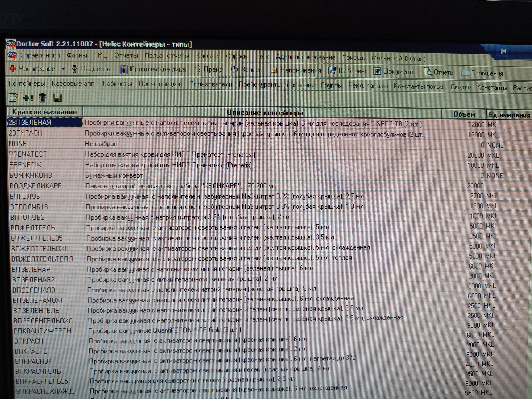The height and width of the screenshot is (399, 532).
Task: Switch to the Кабинеты tab
Action: [x=117, y=84]
